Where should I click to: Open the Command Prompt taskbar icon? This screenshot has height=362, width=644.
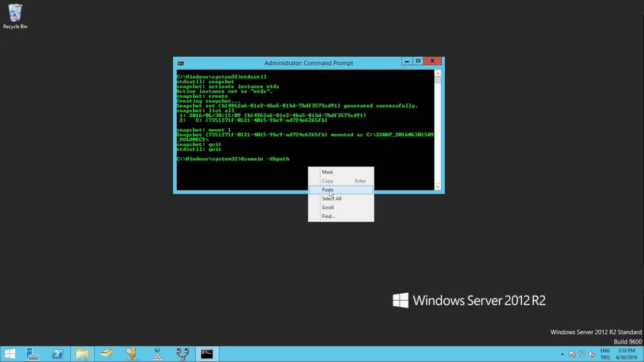pyautogui.click(x=206, y=353)
